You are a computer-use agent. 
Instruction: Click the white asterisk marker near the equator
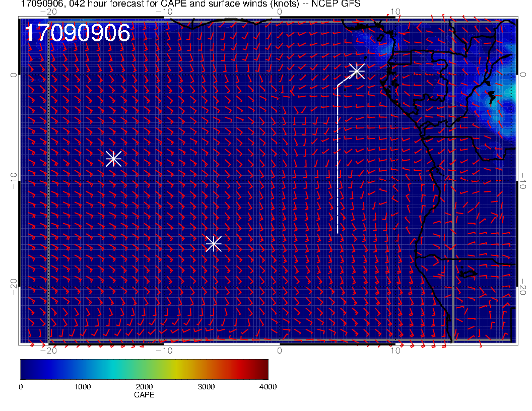click(x=357, y=71)
